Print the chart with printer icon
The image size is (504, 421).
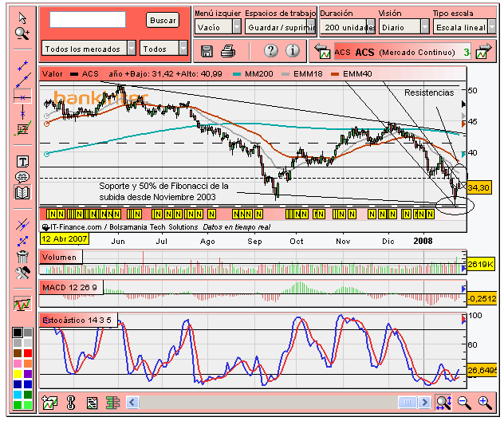(x=228, y=51)
